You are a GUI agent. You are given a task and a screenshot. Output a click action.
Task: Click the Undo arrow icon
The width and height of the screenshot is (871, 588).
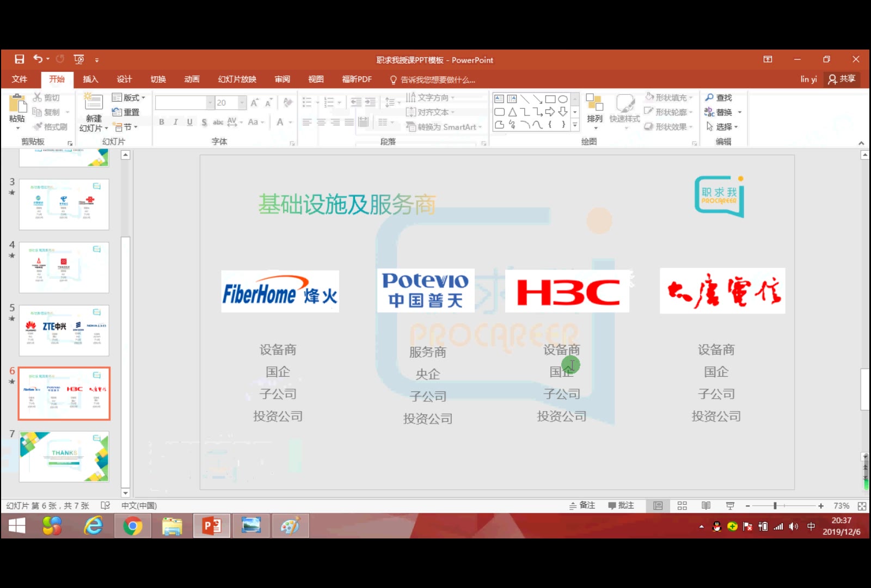38,59
